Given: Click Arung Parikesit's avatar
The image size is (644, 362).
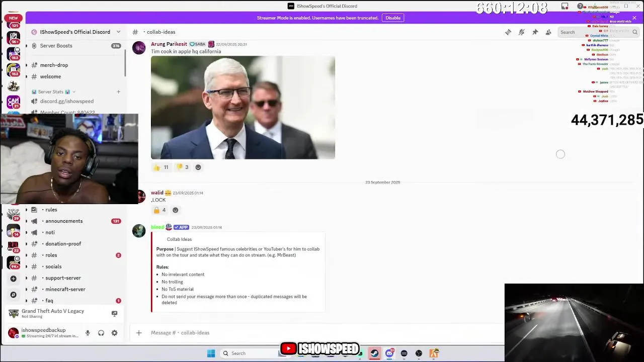Looking at the screenshot, I should (x=139, y=48).
